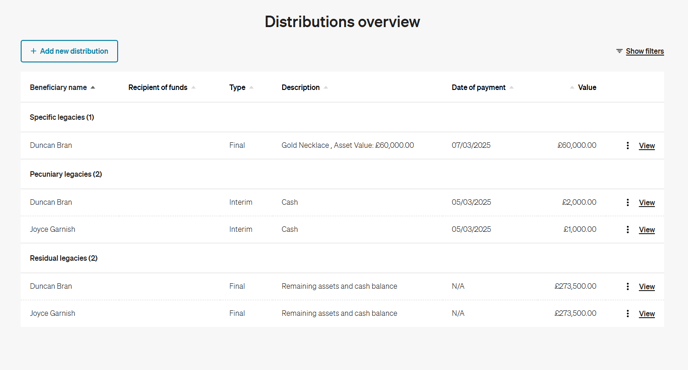Sort by Beneficiary name arrow

[93, 88]
